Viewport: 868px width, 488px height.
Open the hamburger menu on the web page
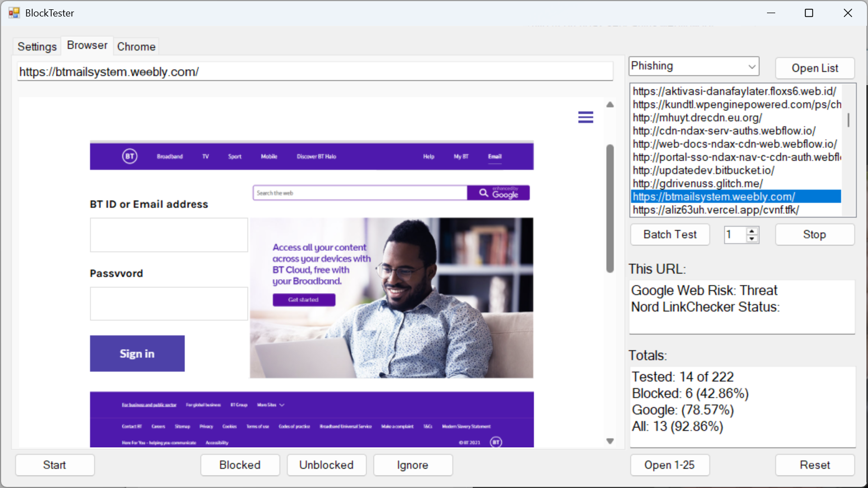(x=585, y=117)
